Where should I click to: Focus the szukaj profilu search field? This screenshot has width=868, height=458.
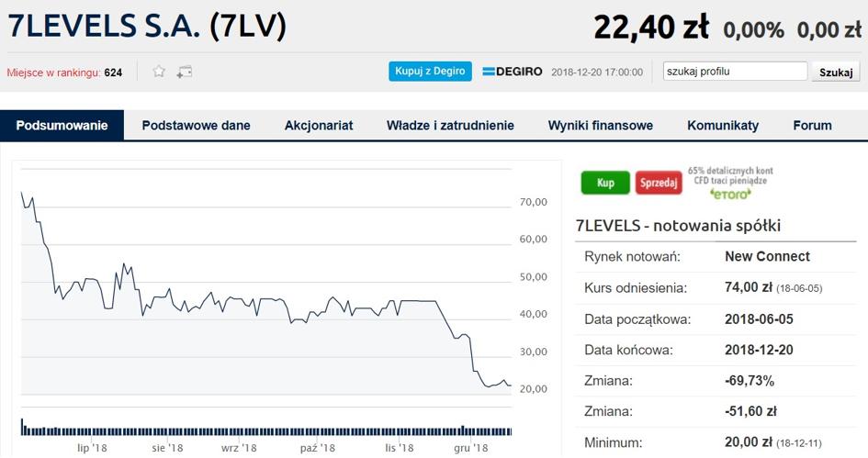pos(735,72)
